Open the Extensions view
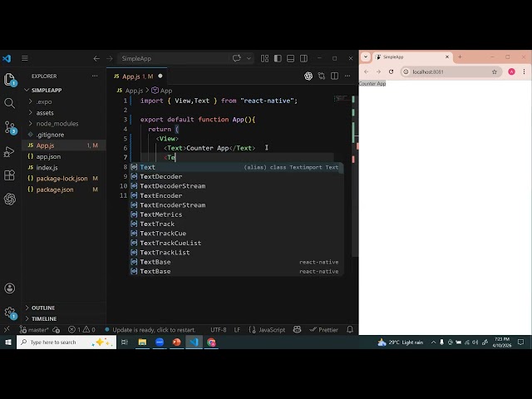The height and width of the screenshot is (399, 532). click(9, 175)
